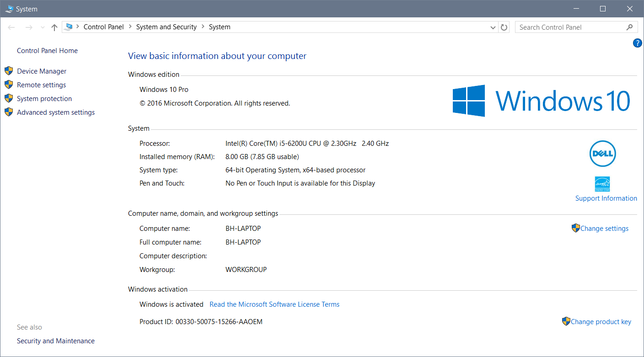Click the shield icon beside Change product key
Viewport: 644px width, 357px height.
tap(566, 321)
